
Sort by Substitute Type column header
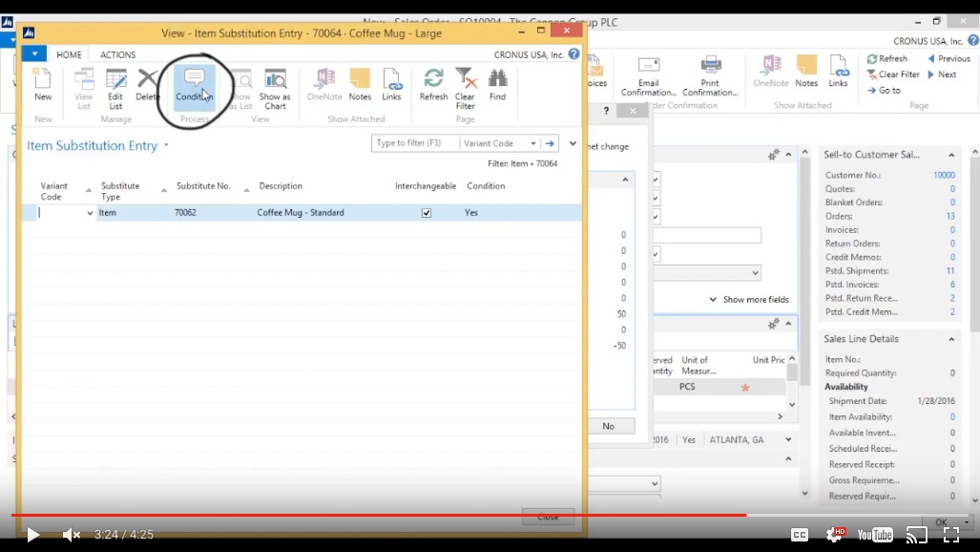(x=120, y=192)
